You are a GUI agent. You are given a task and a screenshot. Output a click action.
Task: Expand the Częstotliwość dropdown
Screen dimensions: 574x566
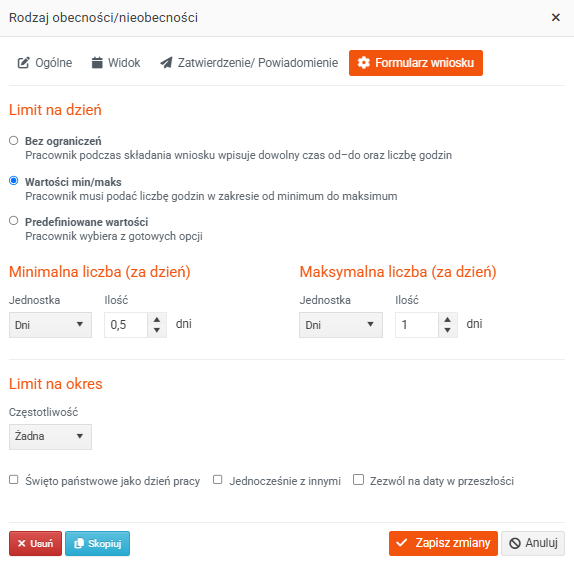click(x=51, y=437)
